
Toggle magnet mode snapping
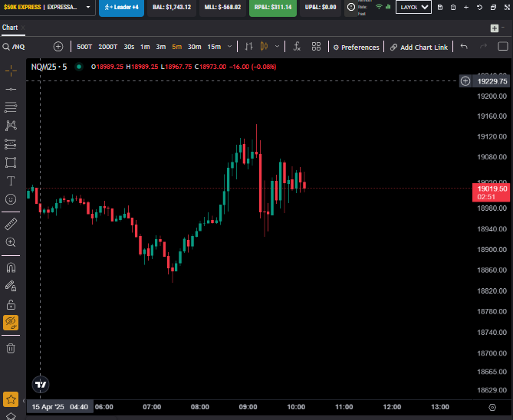[x=11, y=268]
